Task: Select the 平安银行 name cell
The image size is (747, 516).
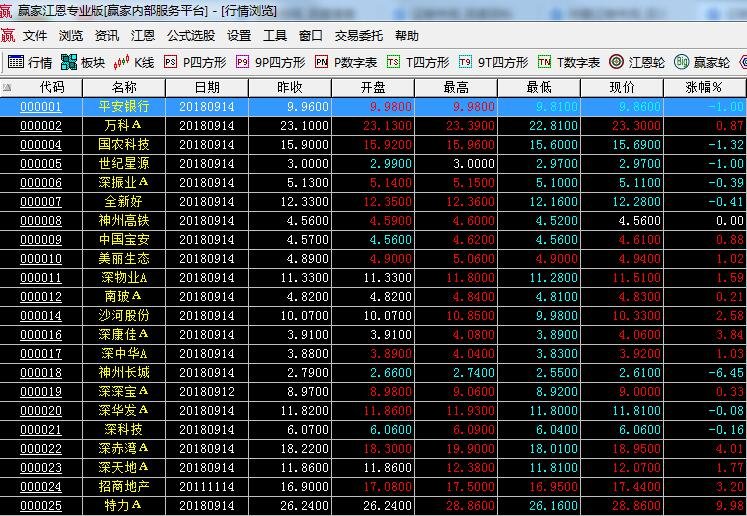Action: pyautogui.click(x=124, y=107)
